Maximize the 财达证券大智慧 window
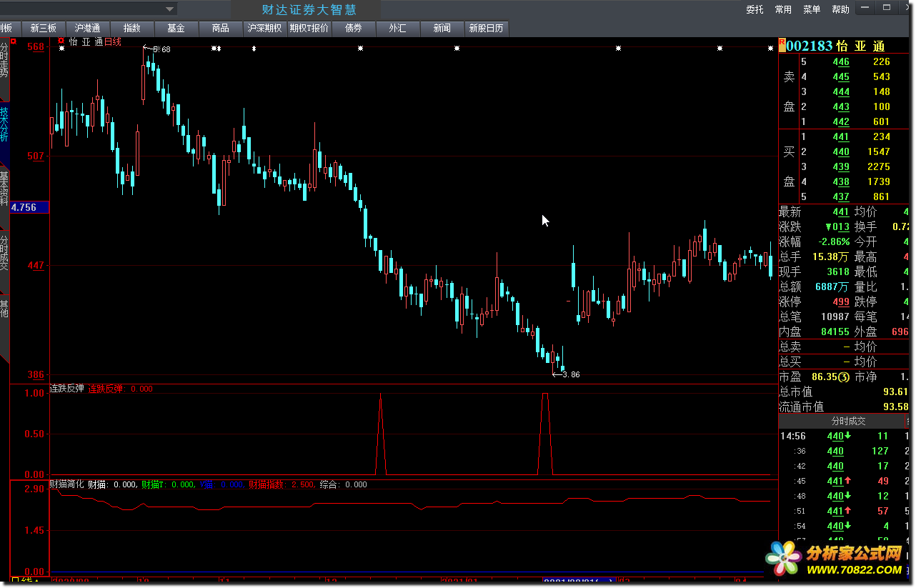916x588 pixels. tap(887, 8)
